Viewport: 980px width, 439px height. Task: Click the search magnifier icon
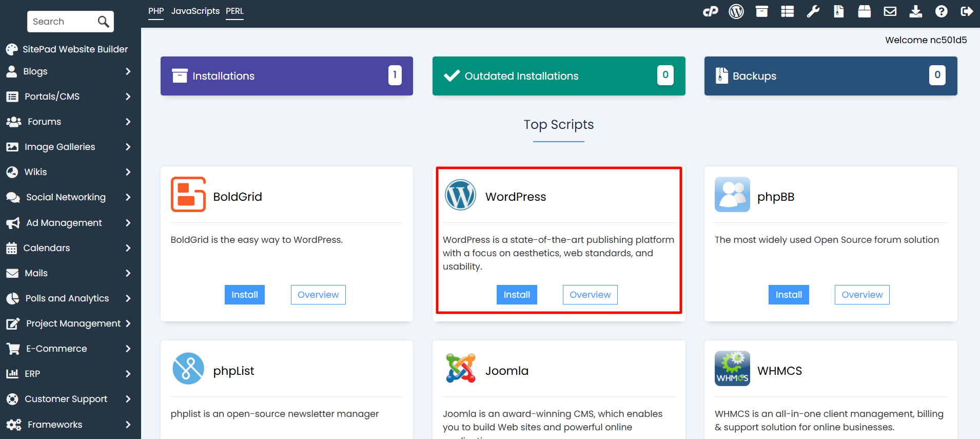tap(103, 22)
